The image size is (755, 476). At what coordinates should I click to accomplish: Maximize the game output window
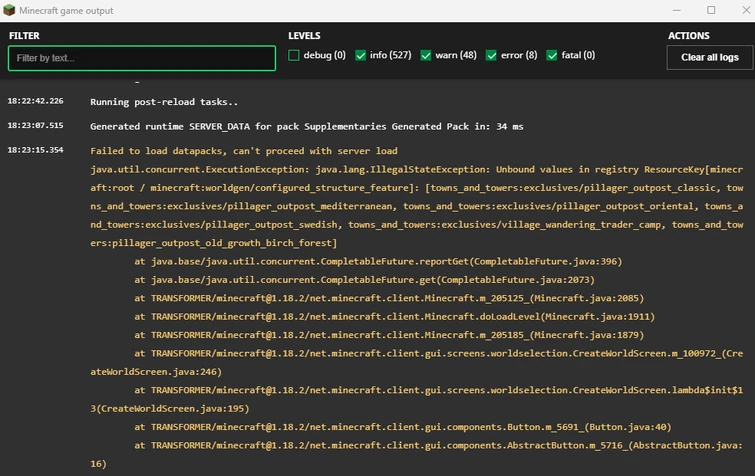pyautogui.click(x=711, y=10)
